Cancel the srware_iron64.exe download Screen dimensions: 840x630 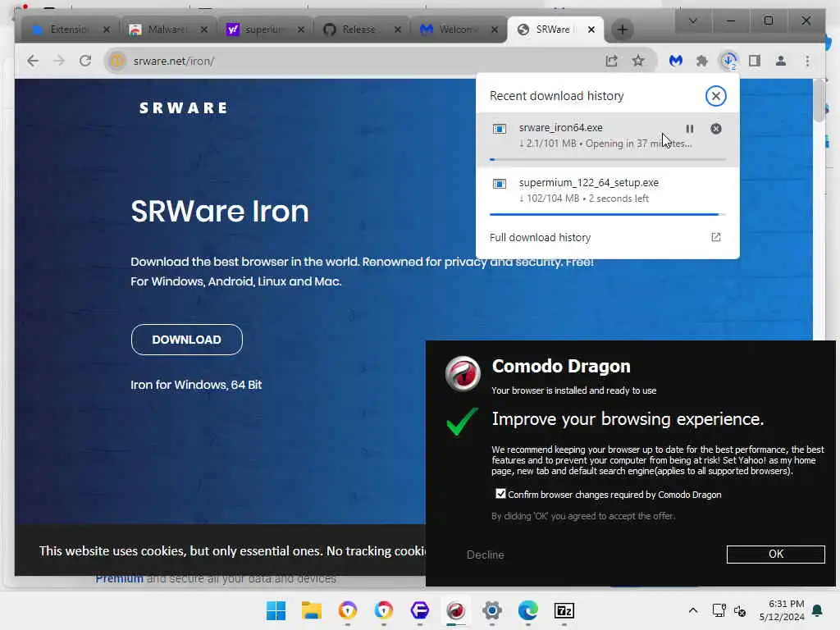(715, 129)
